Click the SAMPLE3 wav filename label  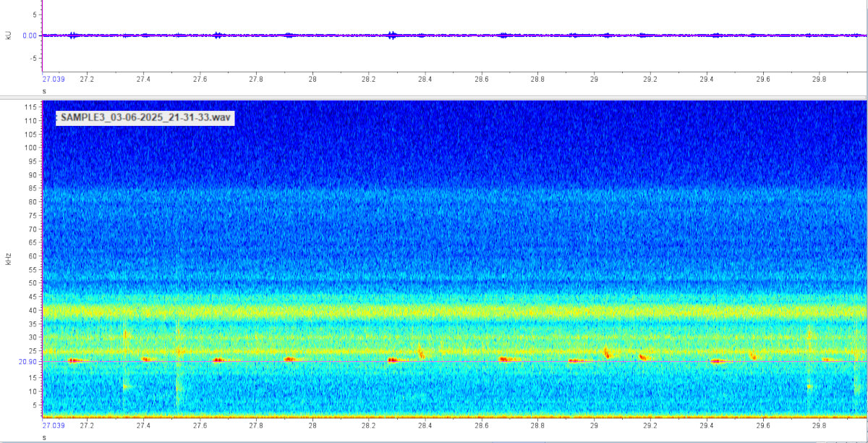[145, 117]
